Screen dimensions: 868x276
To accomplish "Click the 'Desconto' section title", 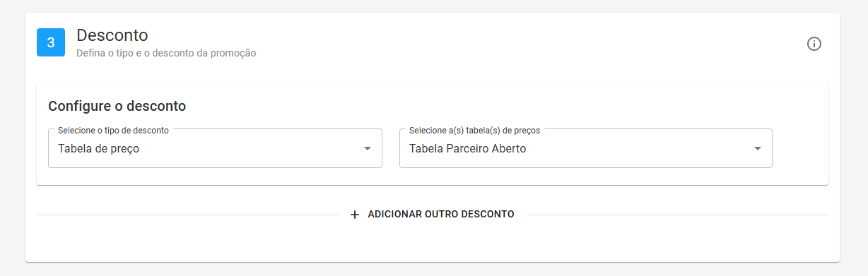I will pyautogui.click(x=112, y=35).
